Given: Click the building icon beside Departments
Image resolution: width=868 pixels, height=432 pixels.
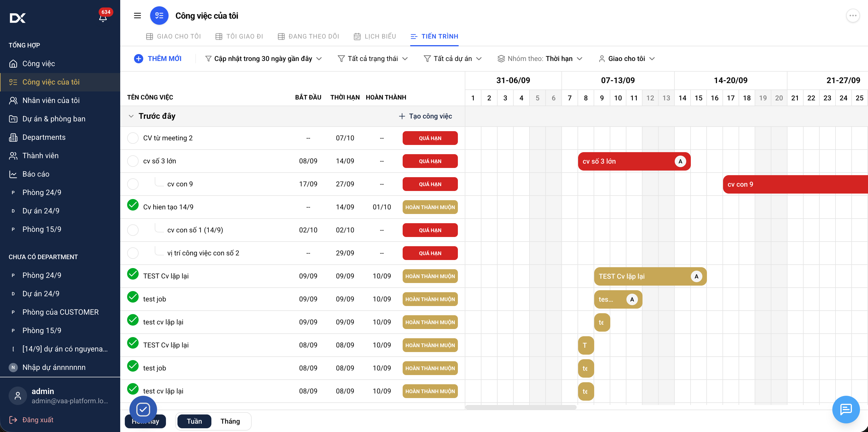Looking at the screenshot, I should (x=13, y=137).
